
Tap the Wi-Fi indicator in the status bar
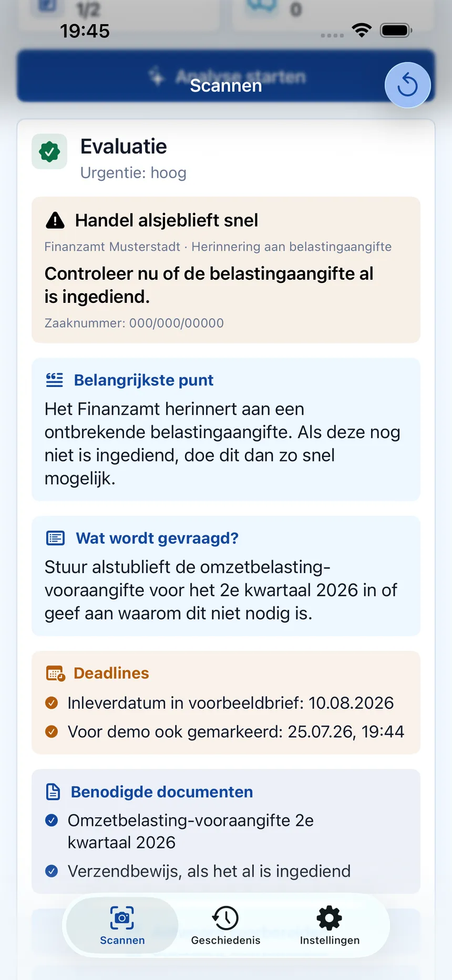pos(362,30)
